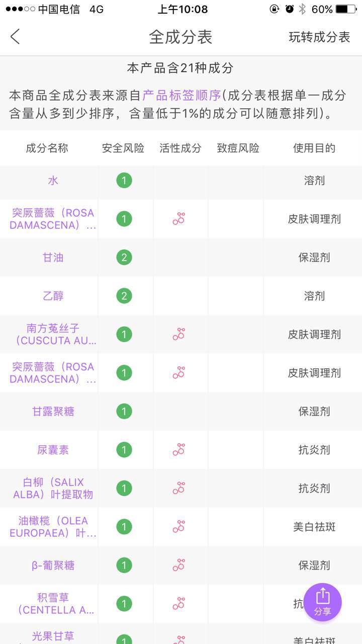Tap the battery icon in status bar
Viewport: 362px width, 644px height.
pyautogui.click(x=345, y=9)
